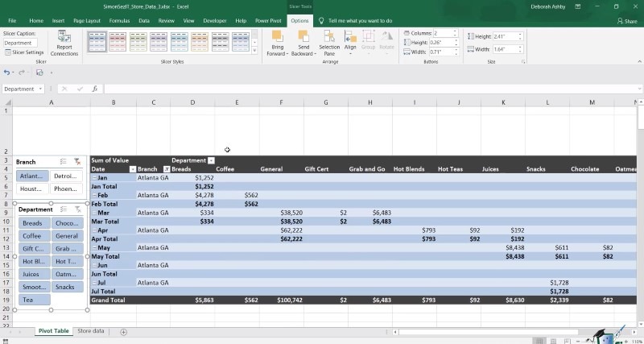Collapse the Mar group in the pivot table

click(93, 213)
